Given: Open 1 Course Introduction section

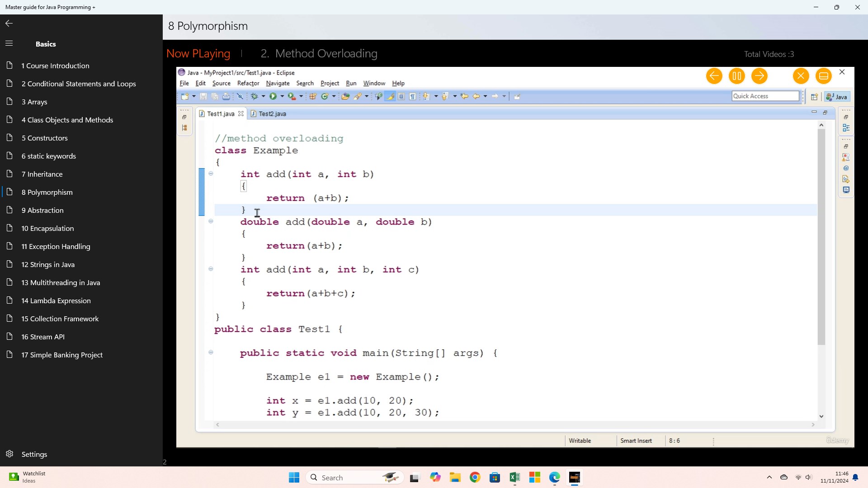Looking at the screenshot, I should point(55,66).
